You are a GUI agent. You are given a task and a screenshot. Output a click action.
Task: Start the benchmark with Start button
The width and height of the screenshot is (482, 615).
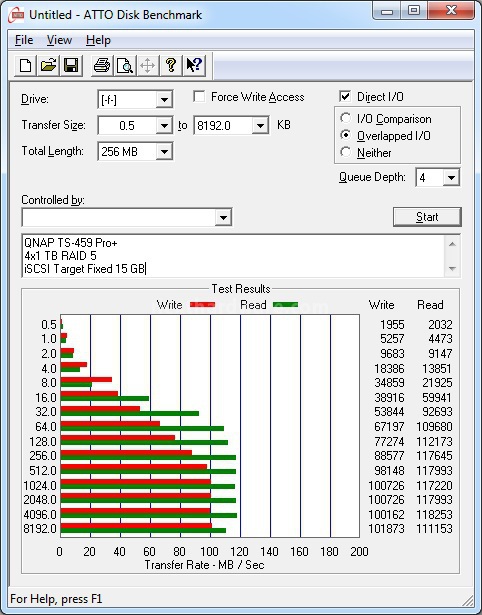point(427,217)
